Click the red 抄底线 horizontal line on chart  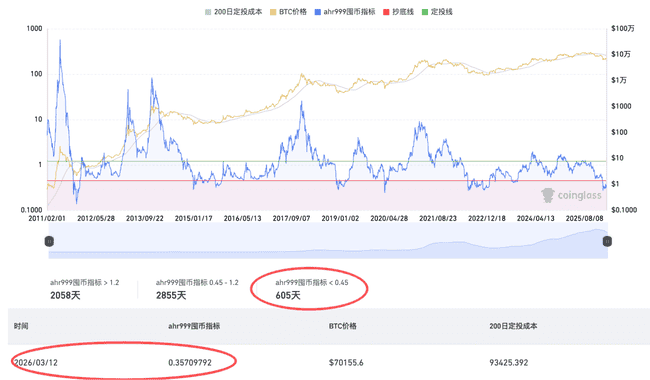pos(327,180)
